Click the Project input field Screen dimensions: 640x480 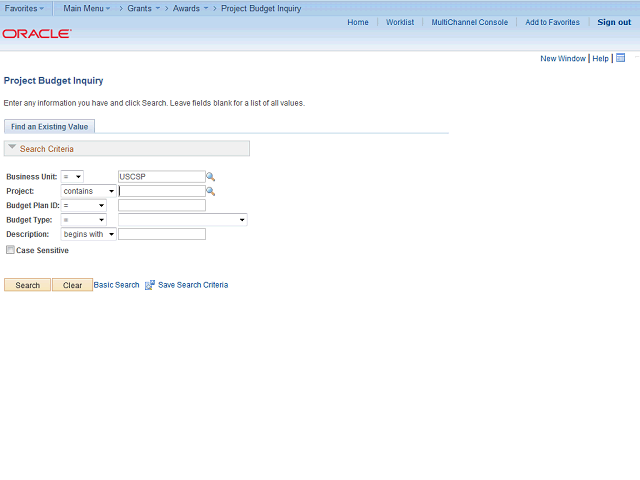162,191
